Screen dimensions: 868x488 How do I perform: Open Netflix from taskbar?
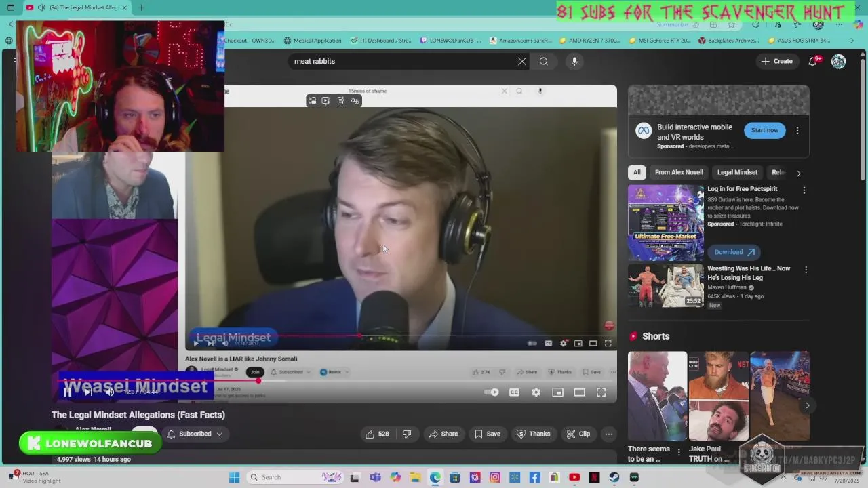pyautogui.click(x=595, y=477)
